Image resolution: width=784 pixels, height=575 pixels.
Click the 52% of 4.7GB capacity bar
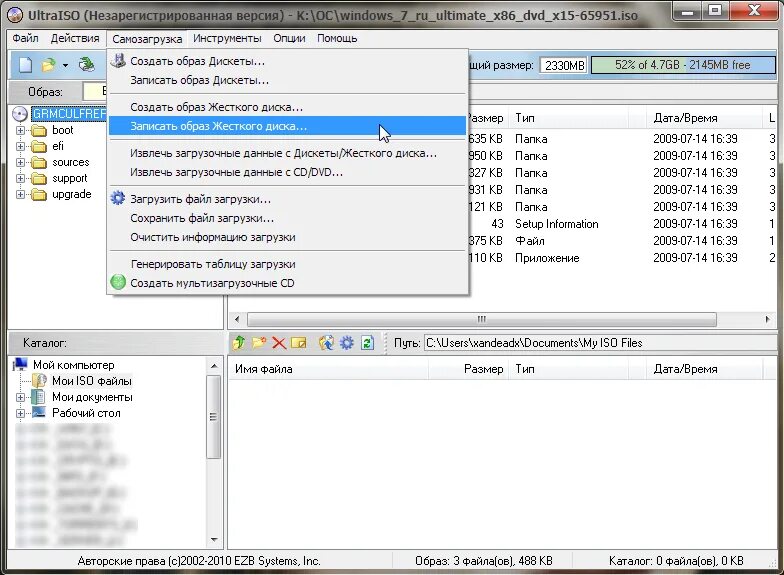pos(683,65)
